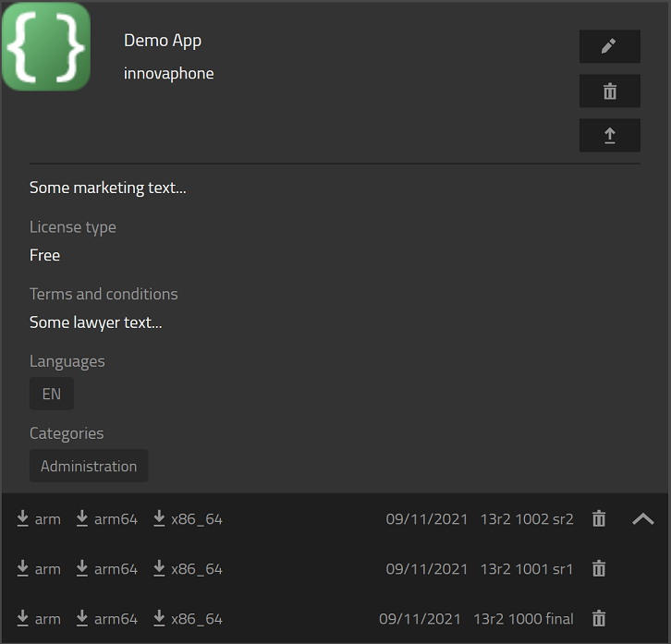Delete the Demo App using top trash icon
The width and height of the screenshot is (671, 644).
pyautogui.click(x=609, y=91)
